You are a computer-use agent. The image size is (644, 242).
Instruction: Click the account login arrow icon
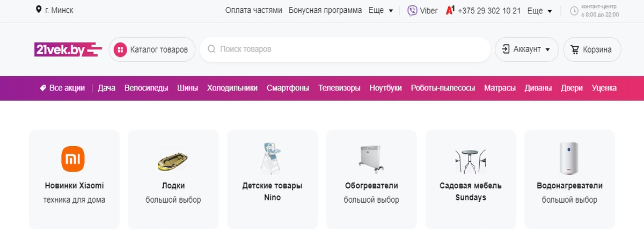point(506,49)
